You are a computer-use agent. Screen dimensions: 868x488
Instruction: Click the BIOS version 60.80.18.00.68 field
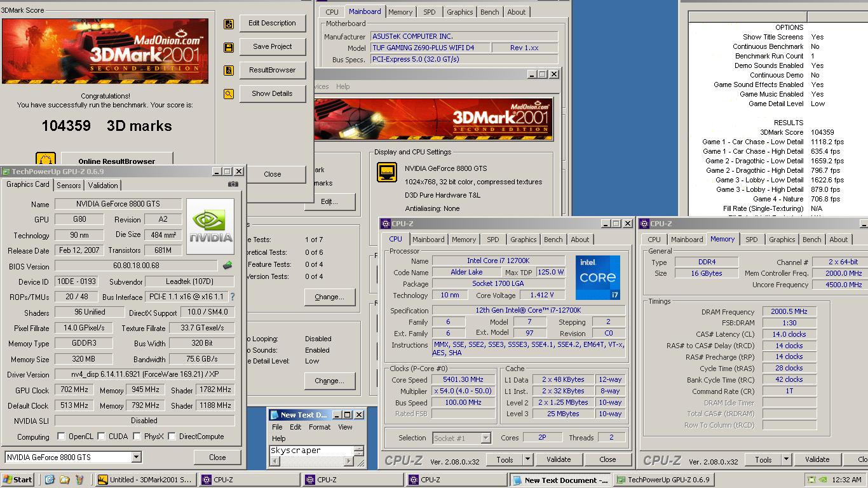click(x=136, y=266)
